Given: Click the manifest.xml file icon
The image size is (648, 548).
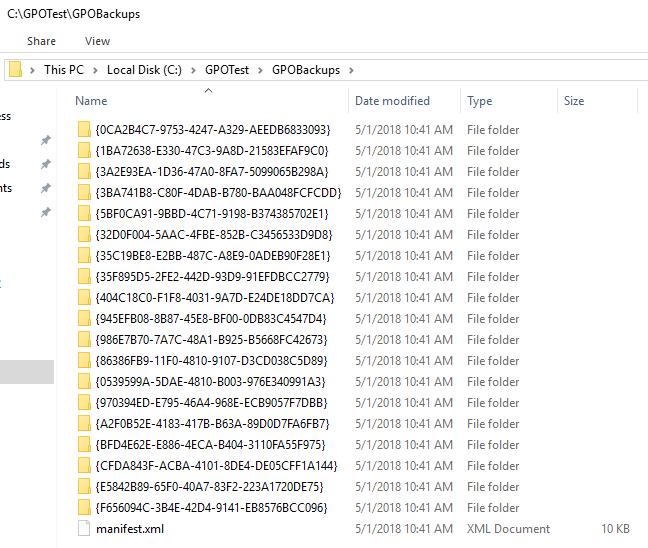Looking at the screenshot, I should [84, 529].
